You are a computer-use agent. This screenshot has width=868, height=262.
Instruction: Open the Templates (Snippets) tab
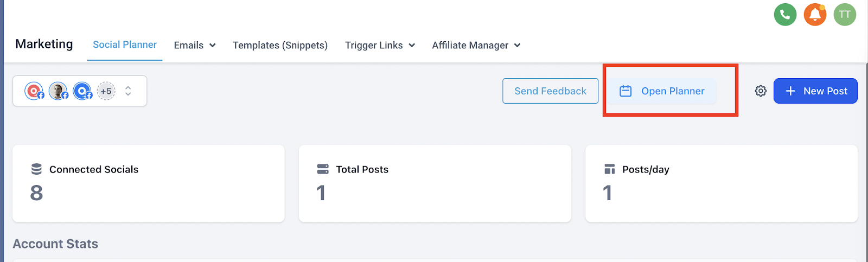280,46
